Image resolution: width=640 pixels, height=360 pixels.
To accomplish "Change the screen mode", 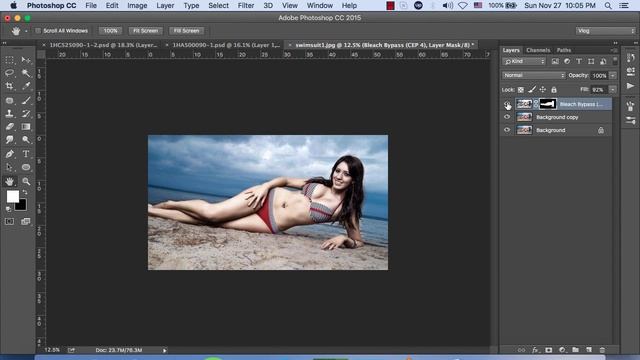I will pyautogui.click(x=26, y=221).
